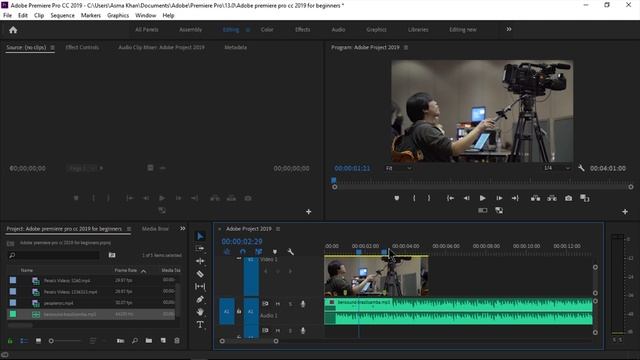Image resolution: width=640 pixels, height=360 pixels.
Task: Toggle snap in timeline
Action: pos(243,252)
